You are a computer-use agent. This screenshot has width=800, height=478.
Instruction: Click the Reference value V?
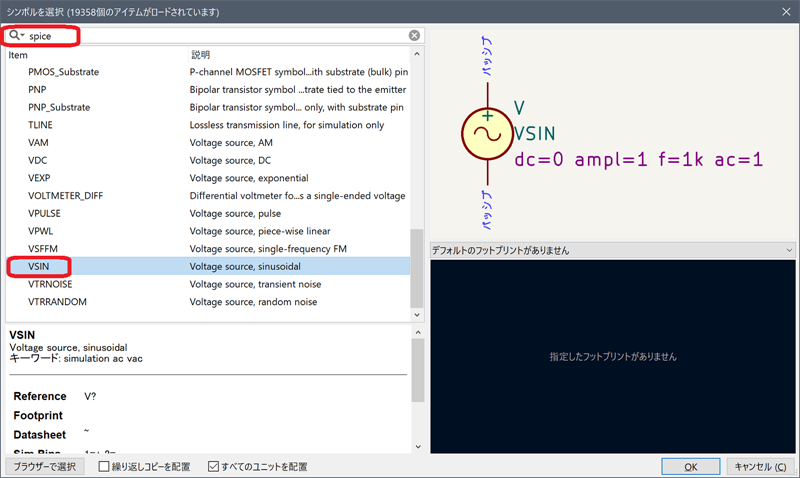[90, 396]
